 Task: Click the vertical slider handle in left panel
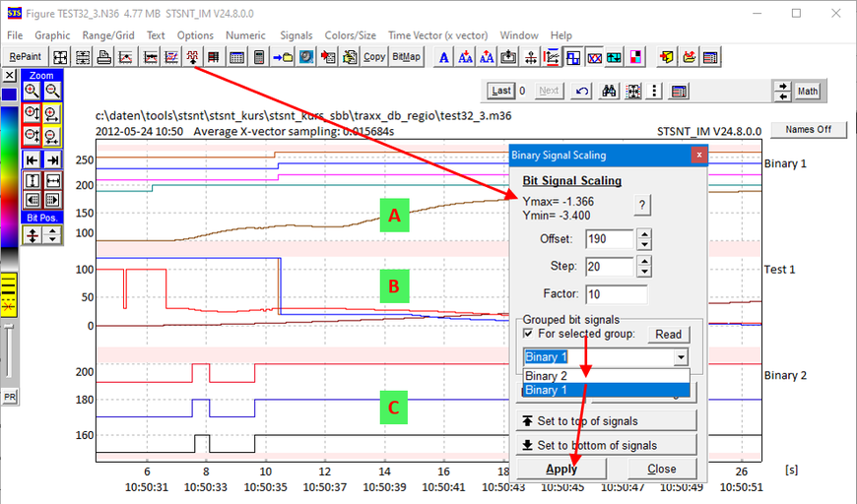(9, 327)
